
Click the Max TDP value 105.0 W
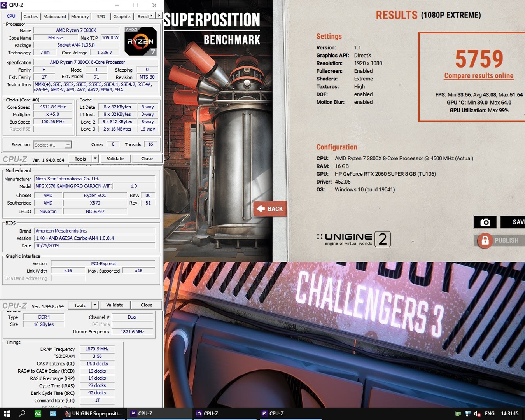click(110, 38)
